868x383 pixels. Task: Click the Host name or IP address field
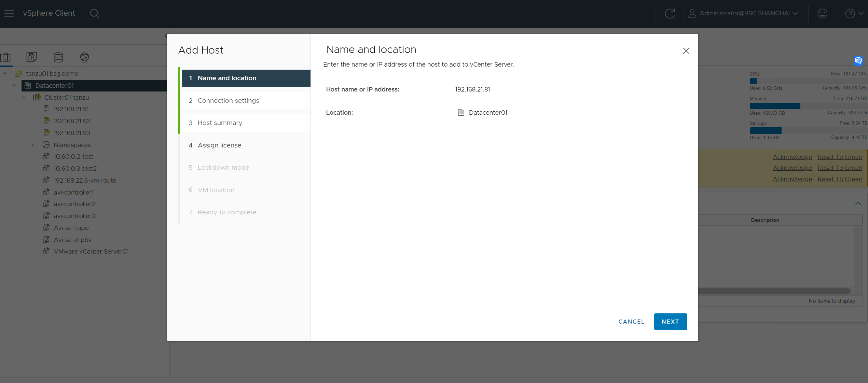point(491,89)
